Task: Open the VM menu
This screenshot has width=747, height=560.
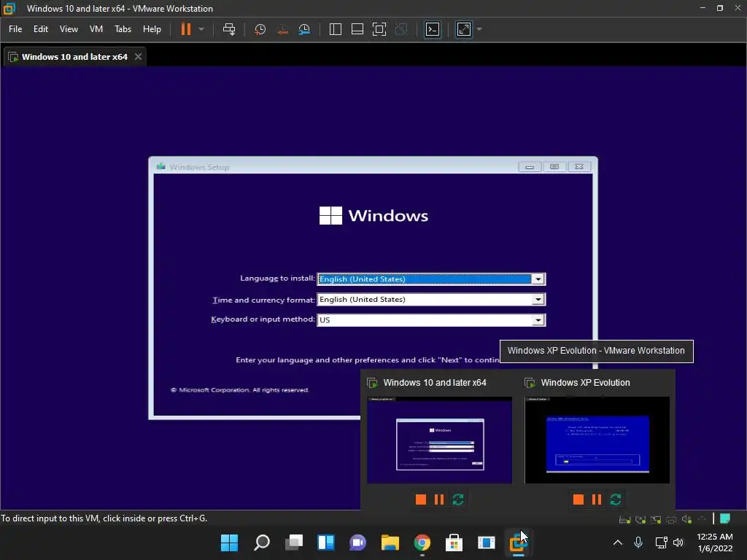Action: (x=96, y=29)
